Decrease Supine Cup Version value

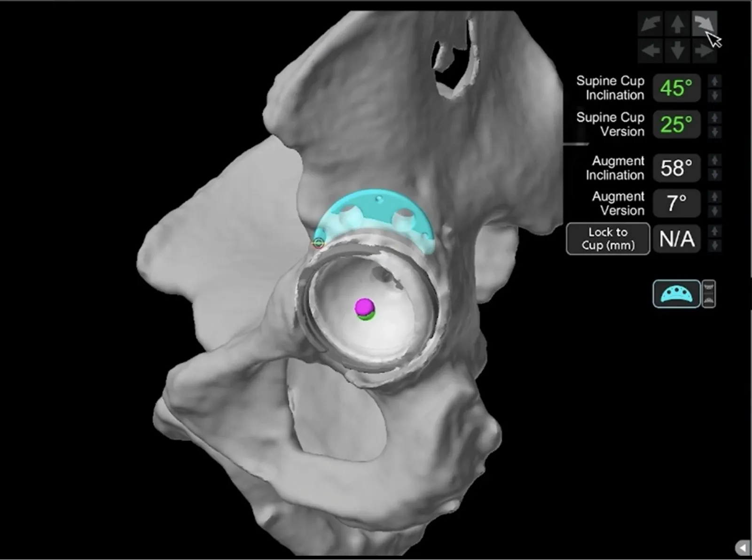coord(714,132)
